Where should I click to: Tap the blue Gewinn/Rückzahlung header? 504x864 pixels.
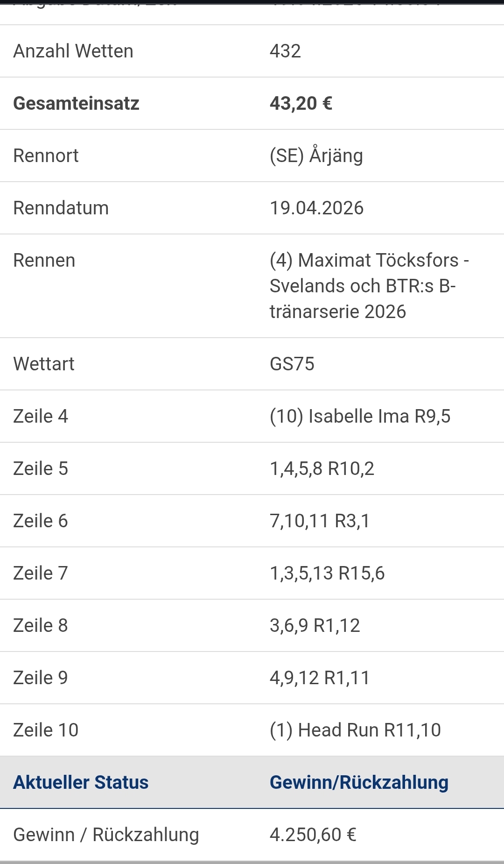359,782
